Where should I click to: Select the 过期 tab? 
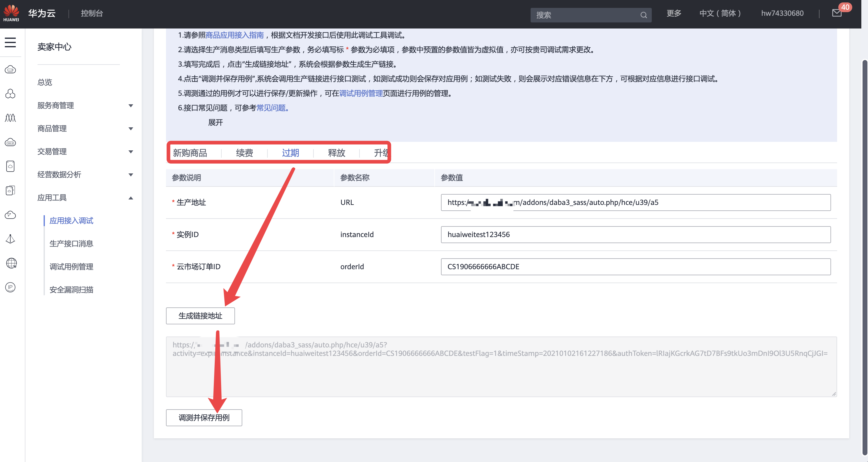click(x=290, y=153)
